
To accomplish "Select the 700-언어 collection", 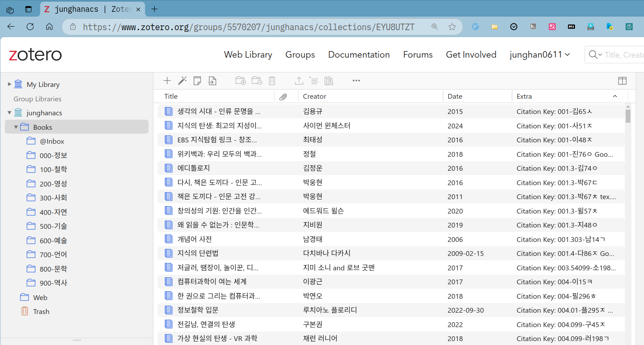I will pyautogui.click(x=53, y=255).
